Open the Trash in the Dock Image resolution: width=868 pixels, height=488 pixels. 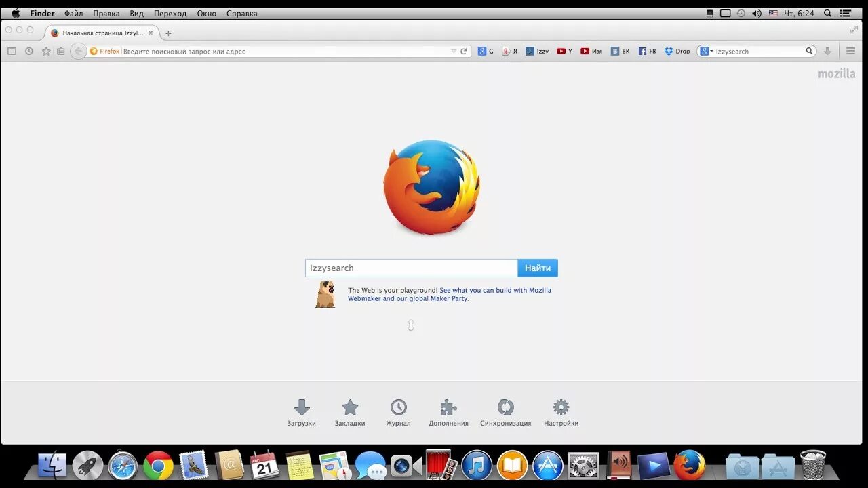point(813,465)
